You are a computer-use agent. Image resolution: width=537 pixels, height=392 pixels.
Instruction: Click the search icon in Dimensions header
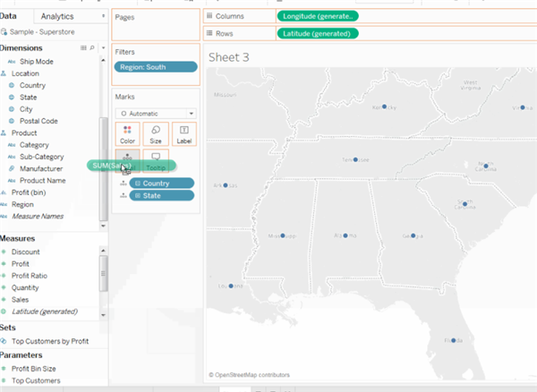(90, 47)
